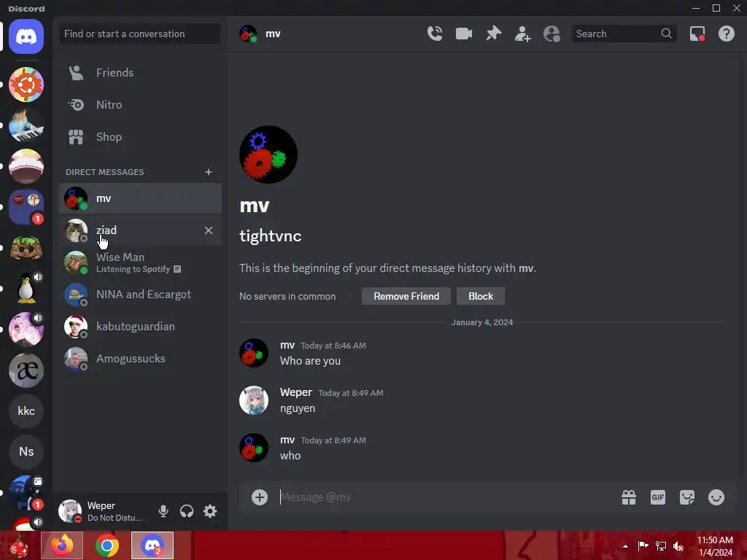Open pinned messages
Viewport: 747px width, 560px height.
point(494,34)
